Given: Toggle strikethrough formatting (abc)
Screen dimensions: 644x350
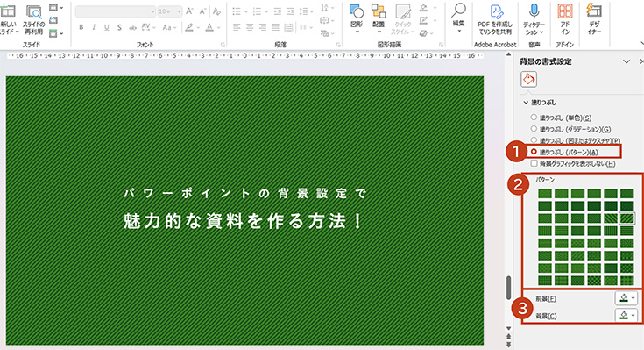Looking at the screenshot, I should pos(132,27).
